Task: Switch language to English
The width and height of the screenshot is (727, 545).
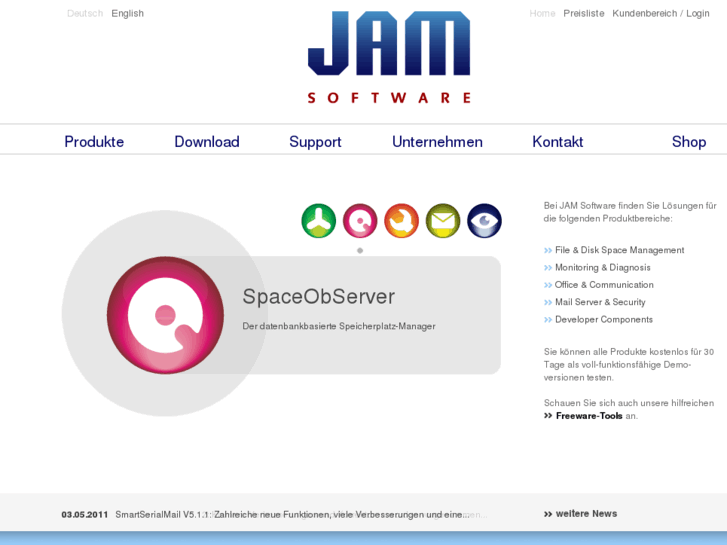Action: 128,13
